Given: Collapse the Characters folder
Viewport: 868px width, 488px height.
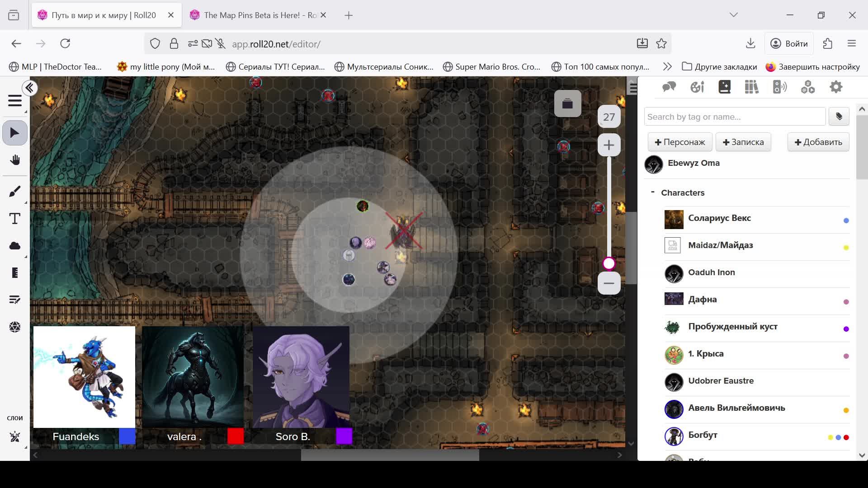Looking at the screenshot, I should point(652,192).
